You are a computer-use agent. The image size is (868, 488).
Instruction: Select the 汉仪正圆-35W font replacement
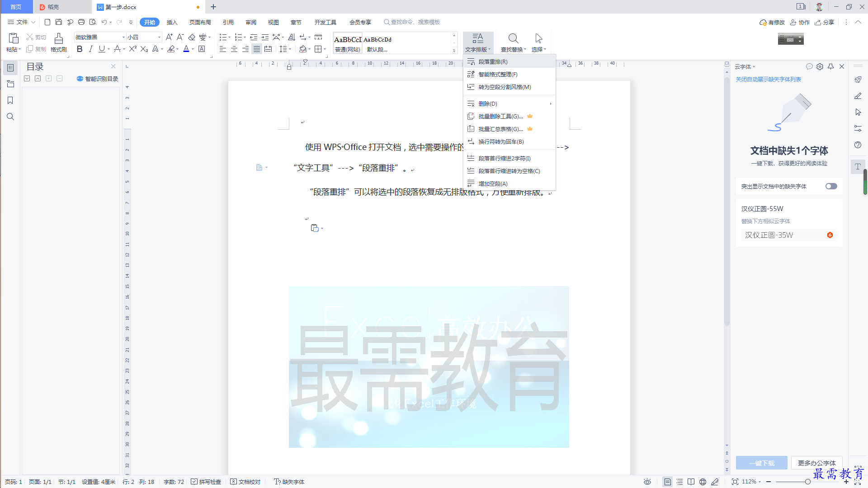point(789,235)
